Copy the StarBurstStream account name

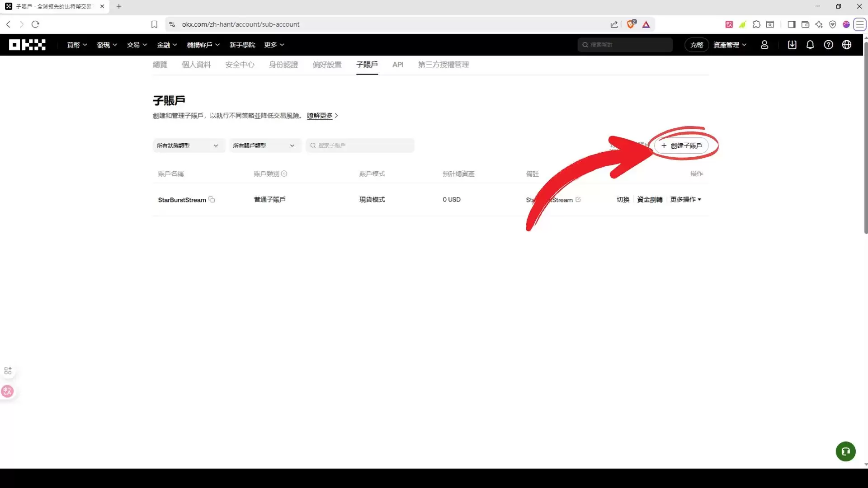pyautogui.click(x=212, y=200)
